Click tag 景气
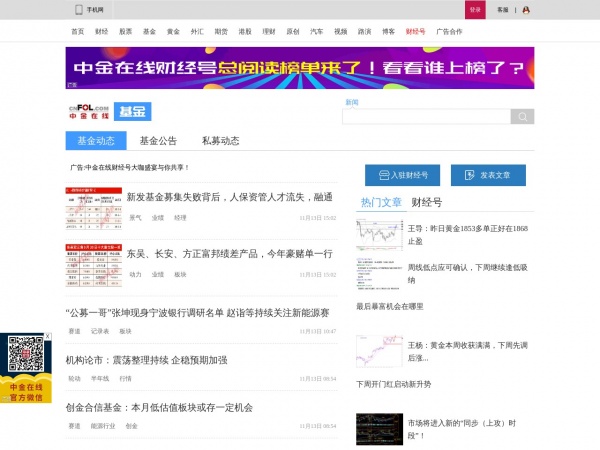Image resolution: width=600 pixels, height=450 pixels. pyautogui.click(x=135, y=218)
